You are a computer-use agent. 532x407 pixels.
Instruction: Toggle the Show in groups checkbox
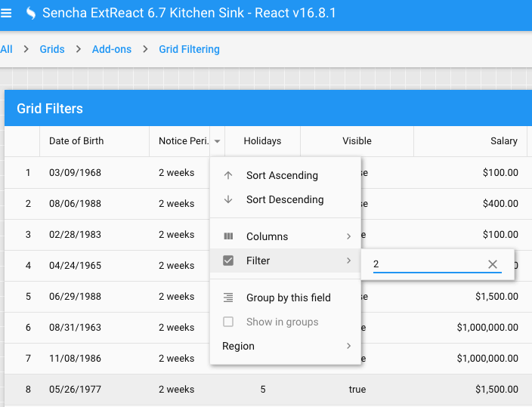pyautogui.click(x=228, y=322)
